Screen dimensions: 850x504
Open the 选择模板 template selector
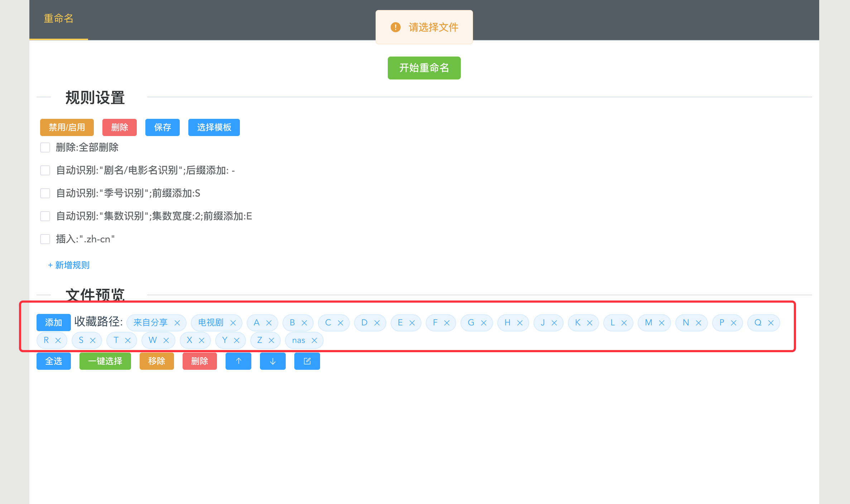click(214, 127)
